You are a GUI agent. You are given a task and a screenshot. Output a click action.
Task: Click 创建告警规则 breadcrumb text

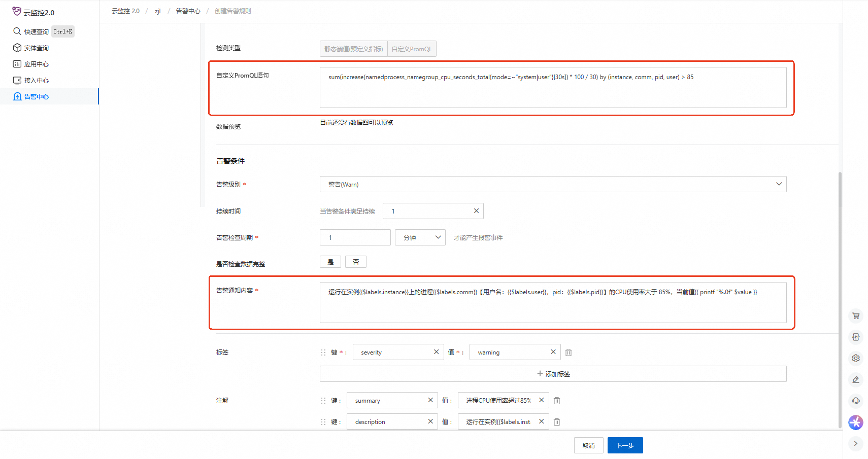(x=232, y=11)
